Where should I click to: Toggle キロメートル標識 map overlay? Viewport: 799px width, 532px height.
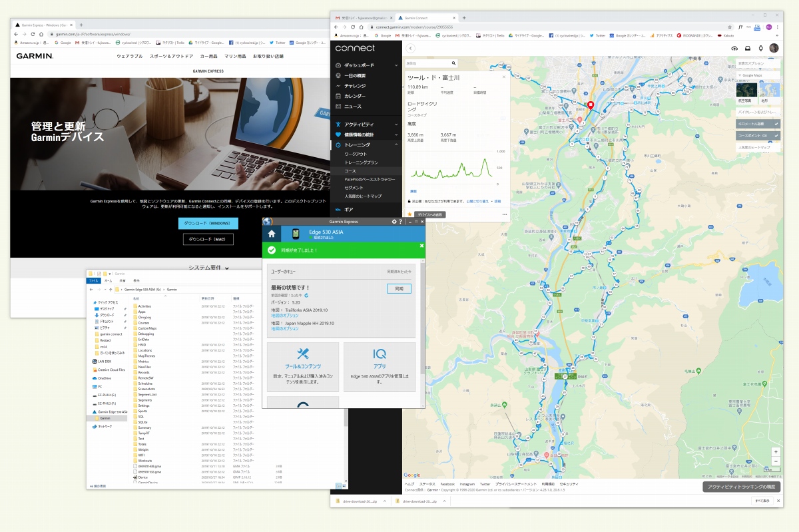click(x=758, y=124)
